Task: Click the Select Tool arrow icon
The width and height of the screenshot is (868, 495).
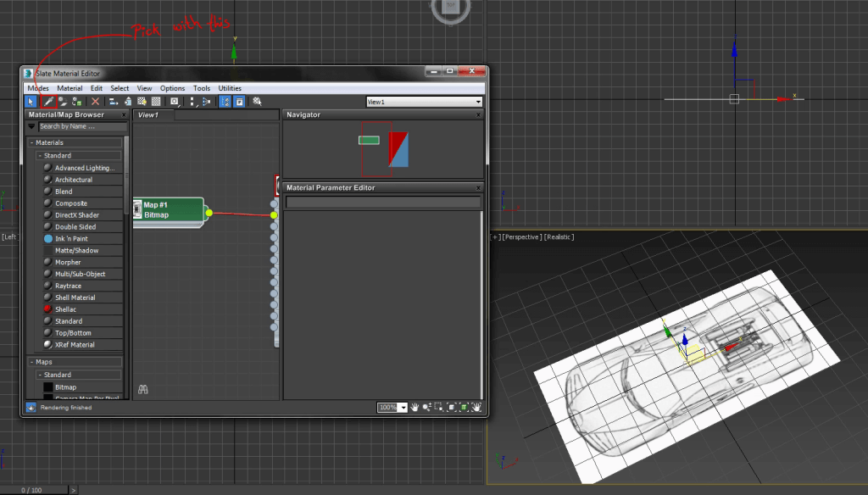Action: [x=32, y=102]
